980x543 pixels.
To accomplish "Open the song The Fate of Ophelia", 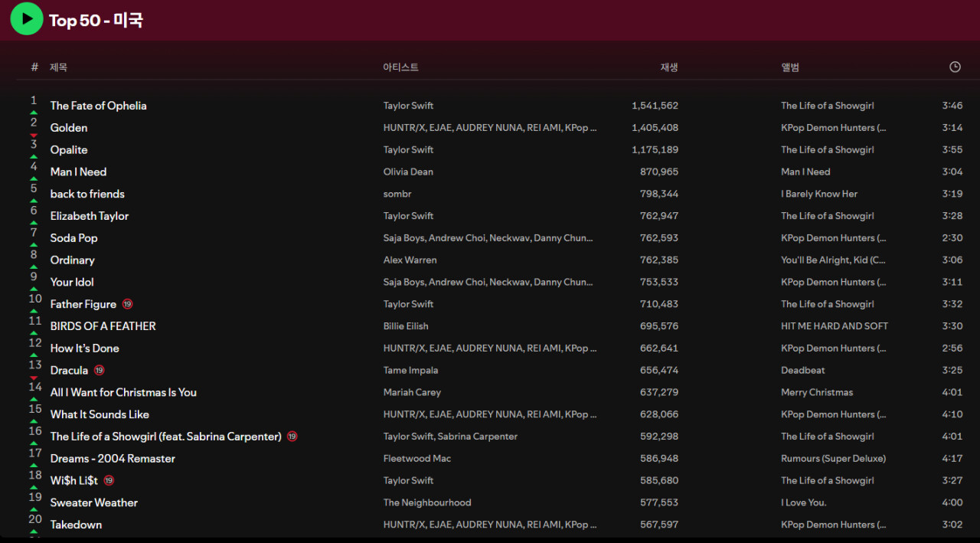I will (98, 106).
